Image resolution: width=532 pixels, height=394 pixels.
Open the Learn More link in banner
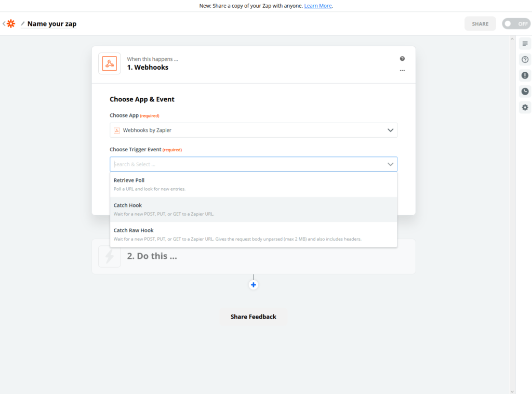pos(318,6)
